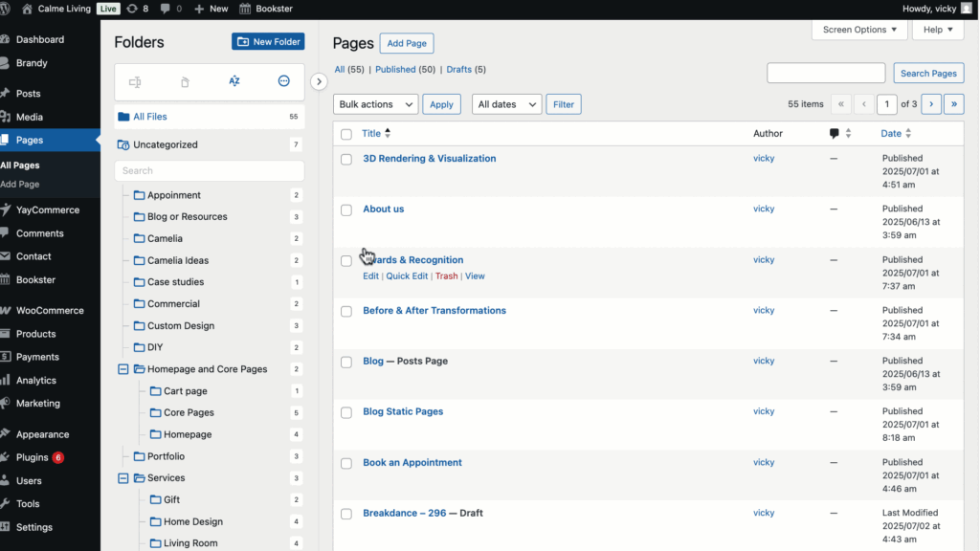This screenshot has width=980, height=551.
Task: Click the rename folder icon
Action: pos(135,81)
